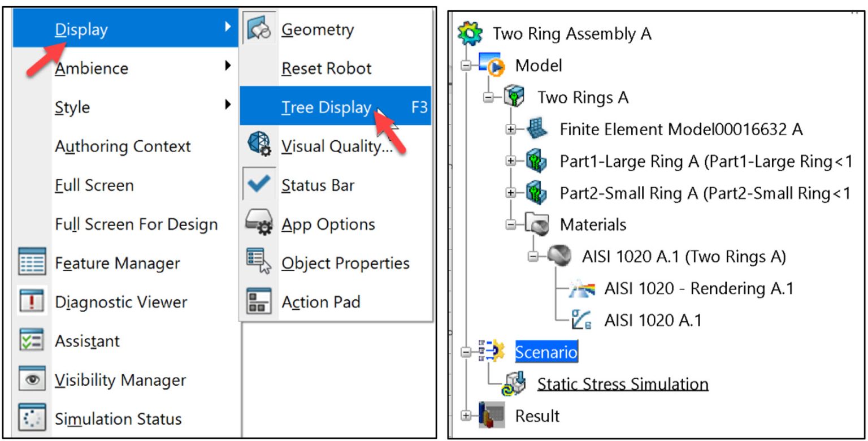The height and width of the screenshot is (441, 868).
Task: Click the Visibility Manager eye icon
Action: (x=33, y=379)
